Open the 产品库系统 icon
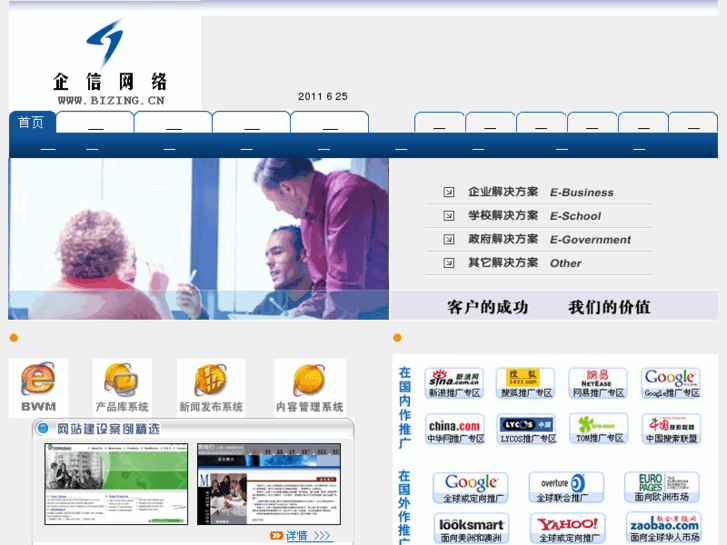Screen dimensions: 727x545 pos(122,388)
